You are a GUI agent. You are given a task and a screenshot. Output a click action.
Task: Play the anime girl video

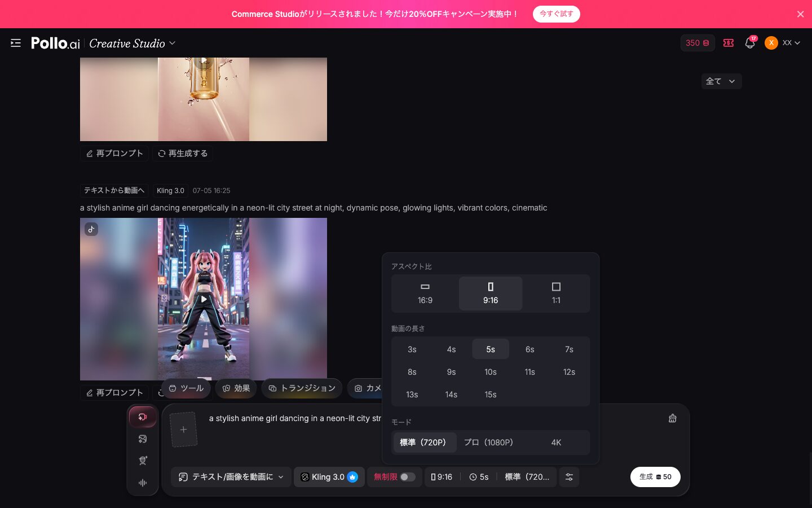(204, 299)
